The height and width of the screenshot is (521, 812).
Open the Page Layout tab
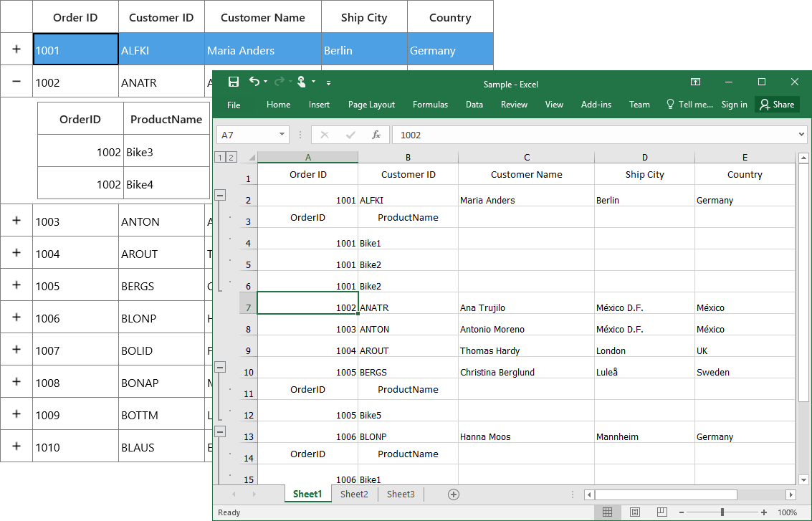tap(371, 105)
